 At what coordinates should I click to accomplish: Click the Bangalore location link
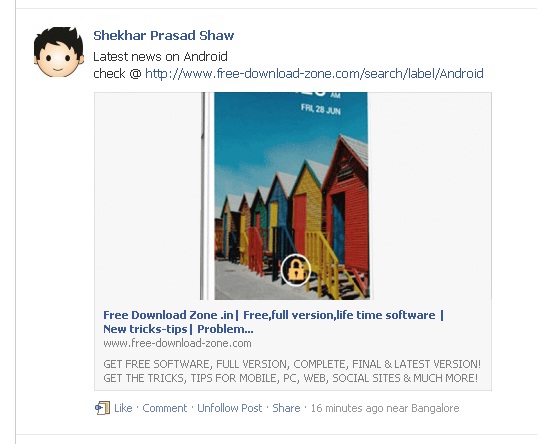(435, 408)
